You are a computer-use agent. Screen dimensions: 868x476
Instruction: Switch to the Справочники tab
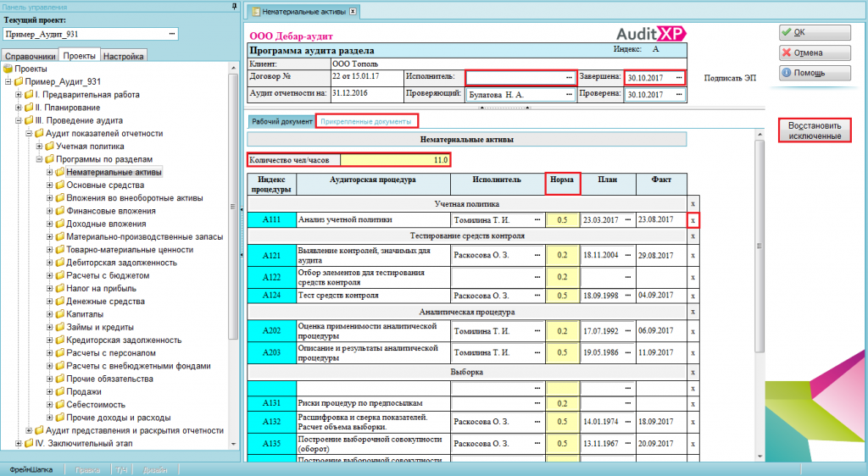tap(30, 57)
